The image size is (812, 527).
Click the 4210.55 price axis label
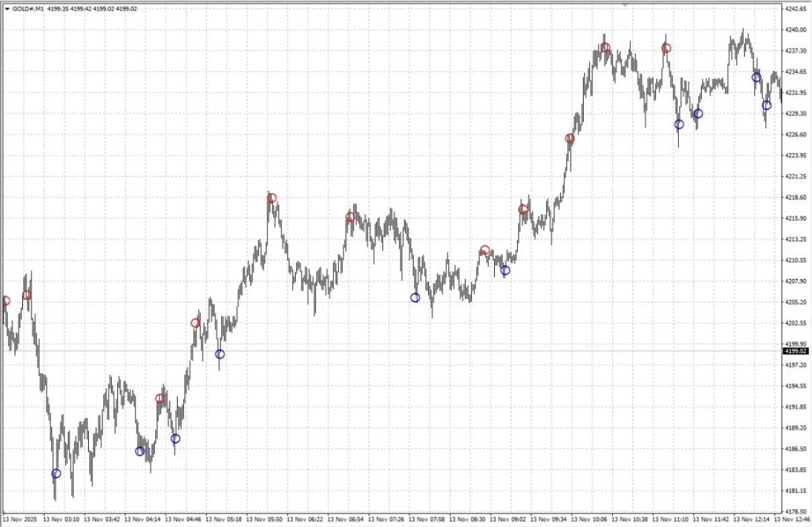click(x=797, y=260)
